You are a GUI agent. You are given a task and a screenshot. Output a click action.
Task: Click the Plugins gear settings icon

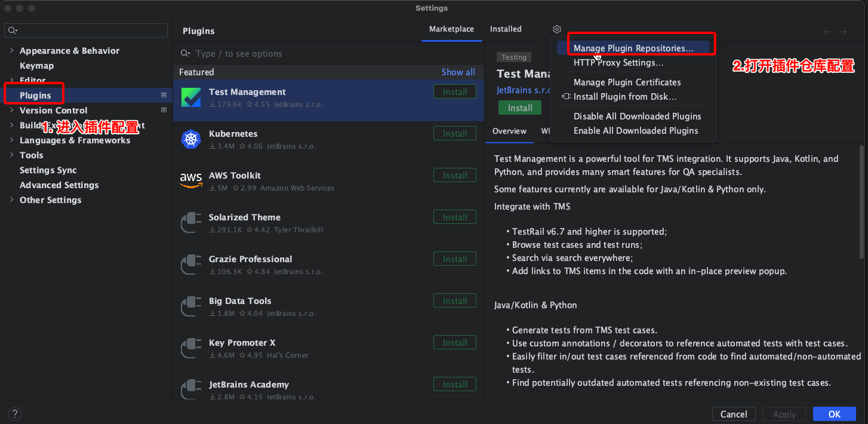(556, 29)
